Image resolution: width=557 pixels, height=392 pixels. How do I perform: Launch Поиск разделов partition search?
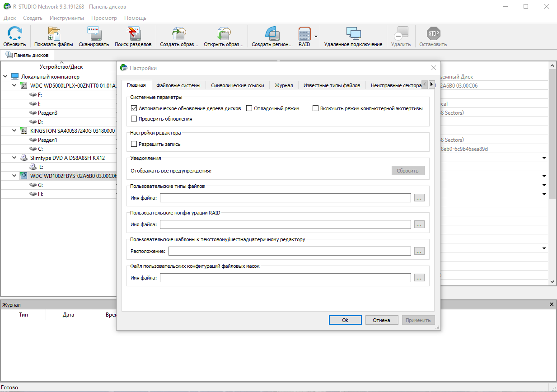(x=133, y=37)
